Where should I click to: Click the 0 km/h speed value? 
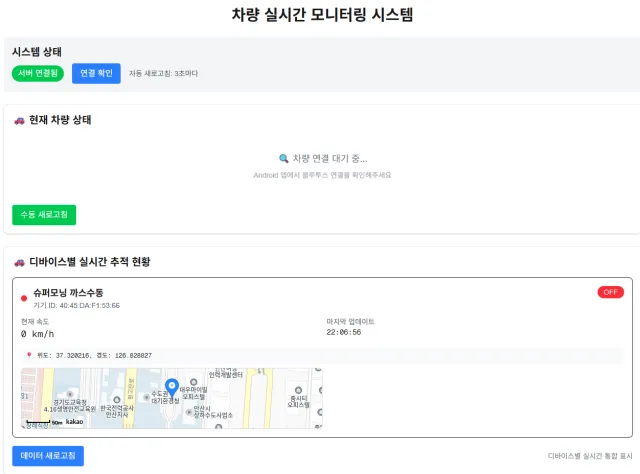click(38, 334)
